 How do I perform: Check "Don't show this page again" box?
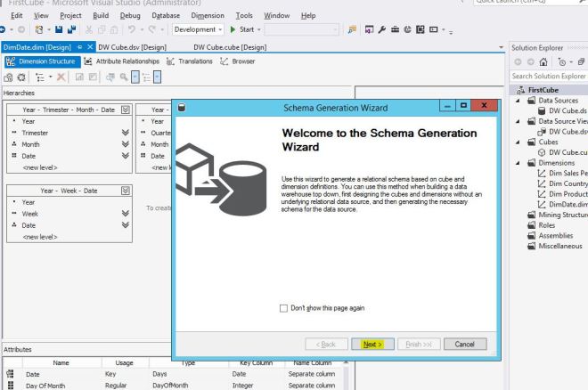[284, 308]
